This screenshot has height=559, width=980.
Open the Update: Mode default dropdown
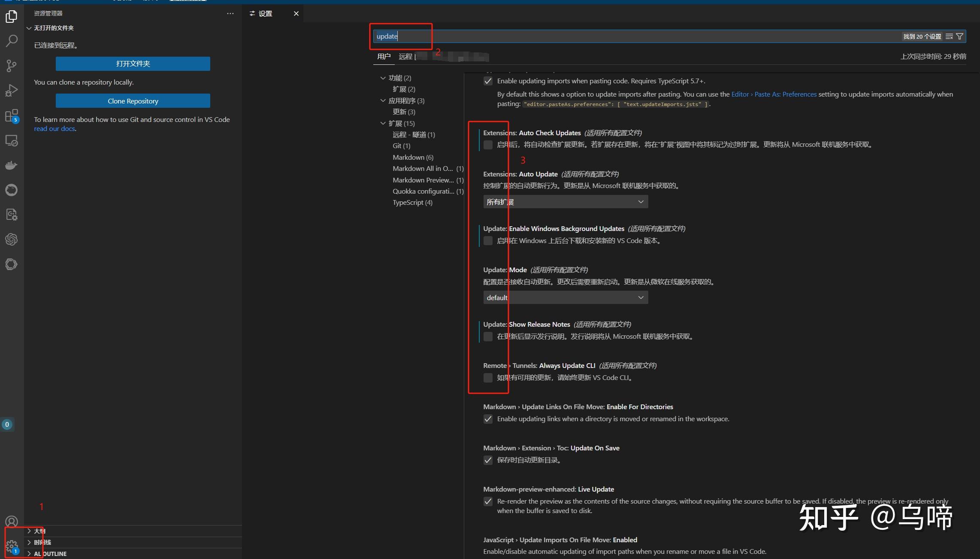click(x=565, y=297)
